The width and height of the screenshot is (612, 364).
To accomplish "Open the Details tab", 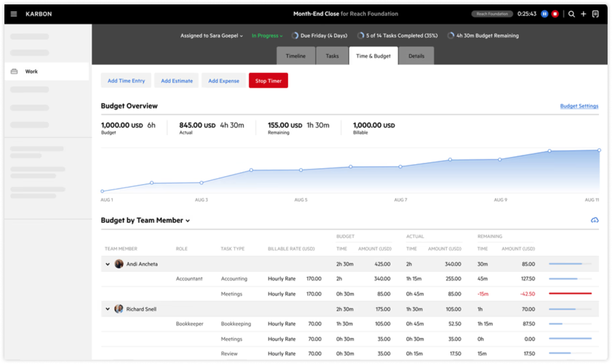I will pyautogui.click(x=416, y=56).
